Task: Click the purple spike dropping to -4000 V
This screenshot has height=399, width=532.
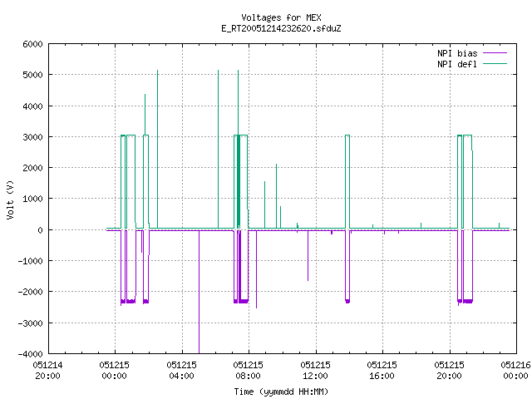Action: 199,292
